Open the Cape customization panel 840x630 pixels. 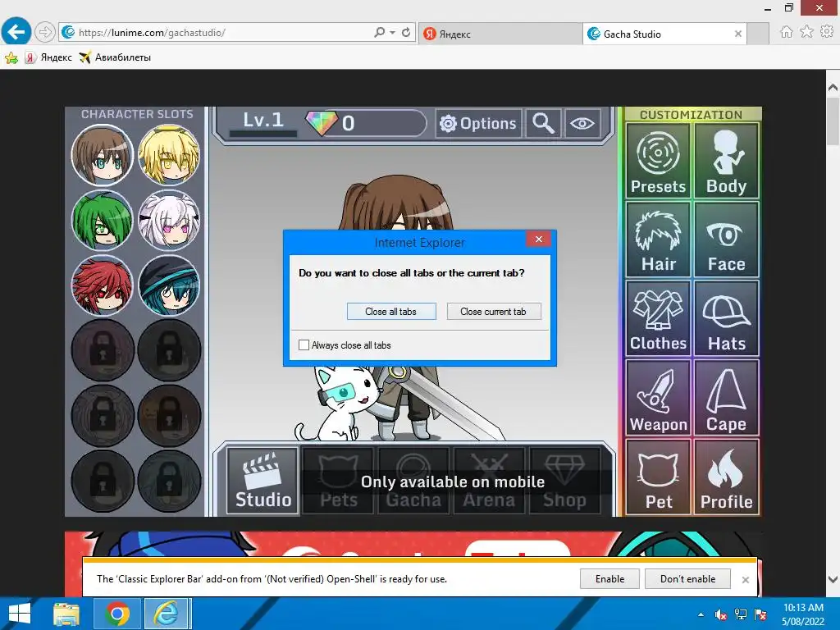pyautogui.click(x=727, y=397)
